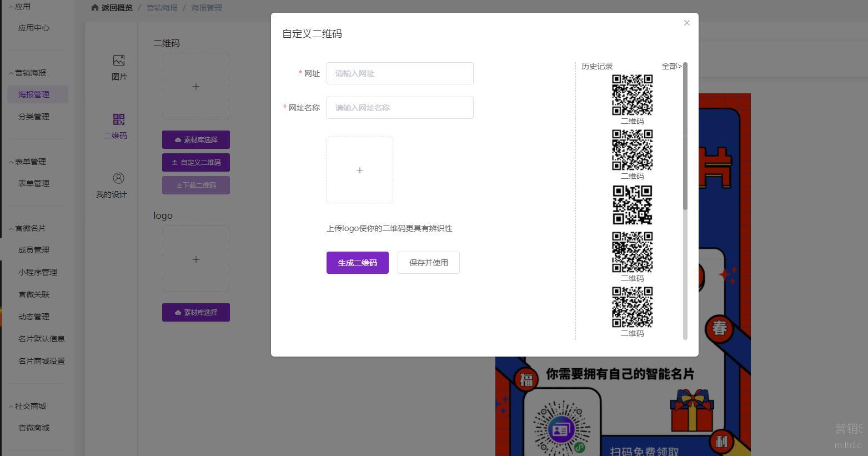Click the home icon beside 返回概览
Image resolution: width=868 pixels, height=456 pixels.
(x=95, y=8)
